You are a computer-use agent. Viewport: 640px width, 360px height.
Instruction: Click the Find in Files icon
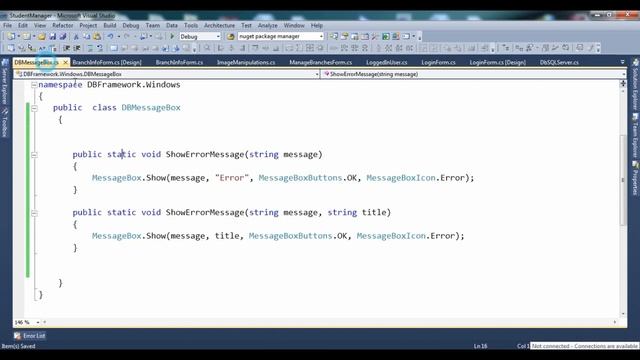pyautogui.click(x=230, y=37)
